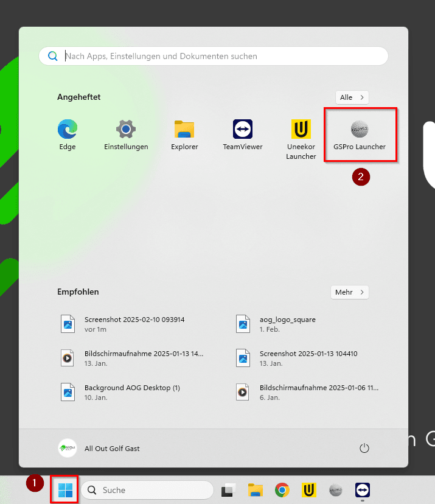
Task: Click the power button icon
Action: pyautogui.click(x=364, y=448)
